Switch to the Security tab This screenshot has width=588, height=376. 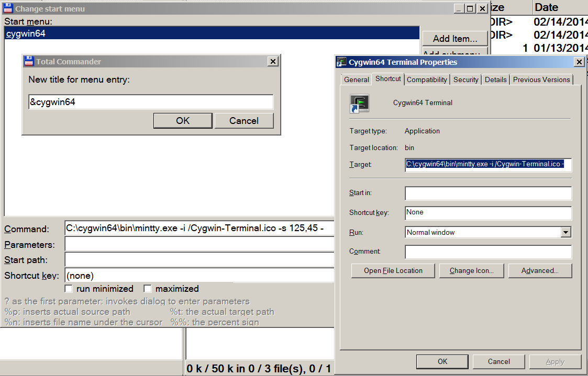coord(466,79)
